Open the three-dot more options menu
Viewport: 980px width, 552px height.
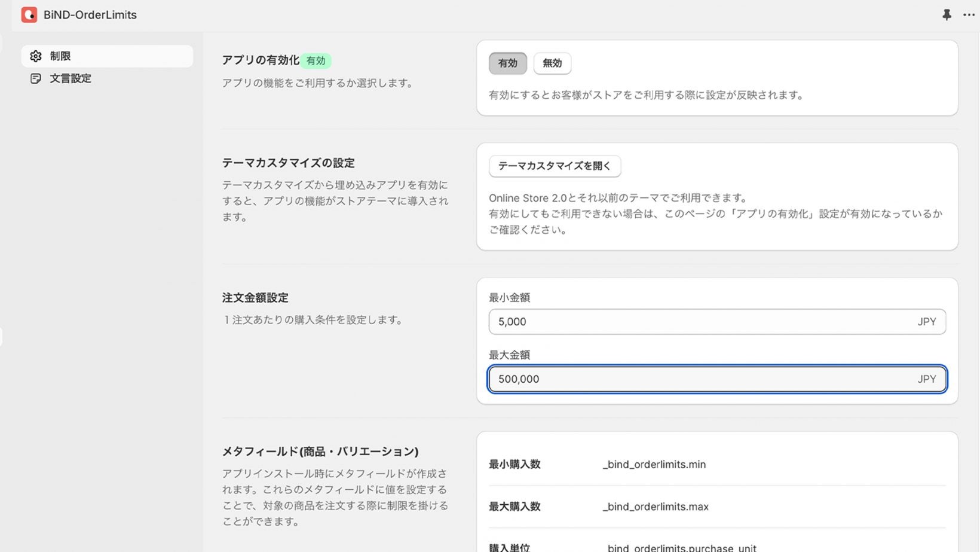969,15
